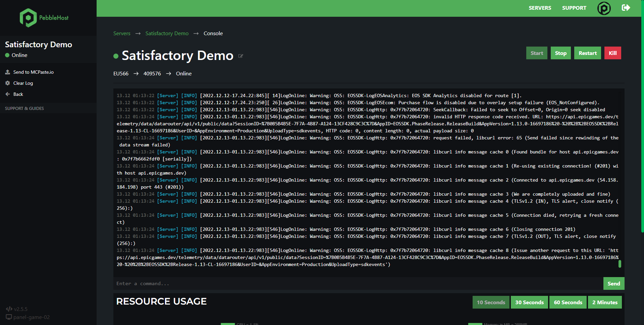Image resolution: width=644 pixels, height=325 pixels.
Task: Open the SERVERS menu item
Action: (540, 8)
